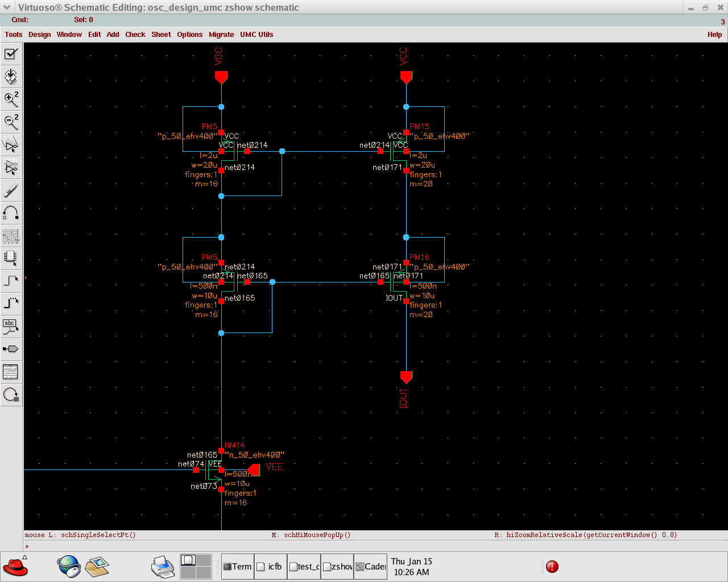
Task: Open the Red Hat main menu
Action: point(15,567)
